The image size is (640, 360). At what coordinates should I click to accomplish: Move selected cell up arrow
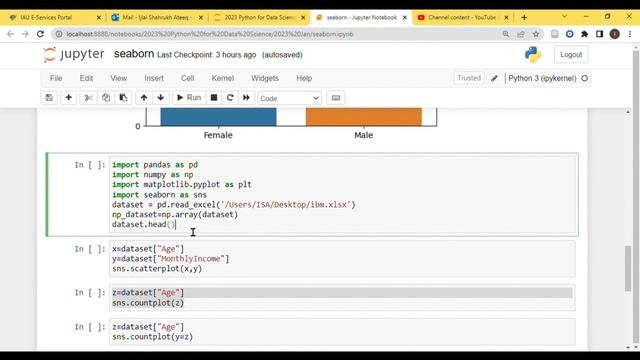tap(144, 98)
